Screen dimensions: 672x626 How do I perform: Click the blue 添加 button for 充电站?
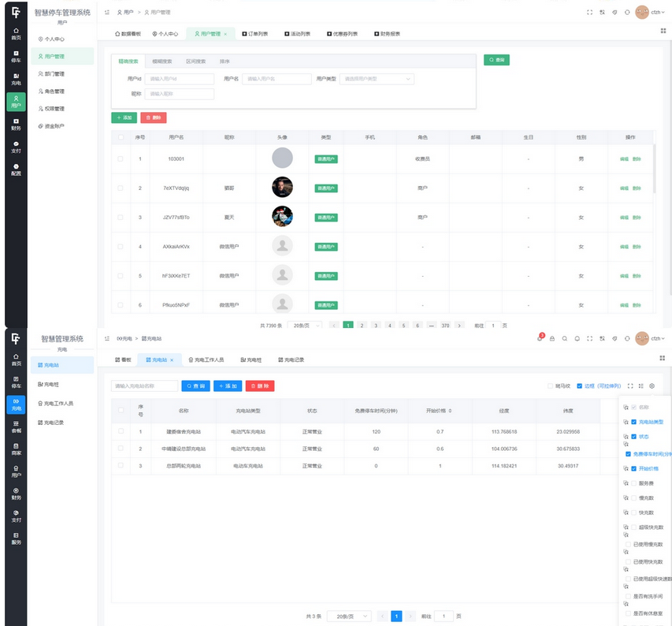point(227,386)
